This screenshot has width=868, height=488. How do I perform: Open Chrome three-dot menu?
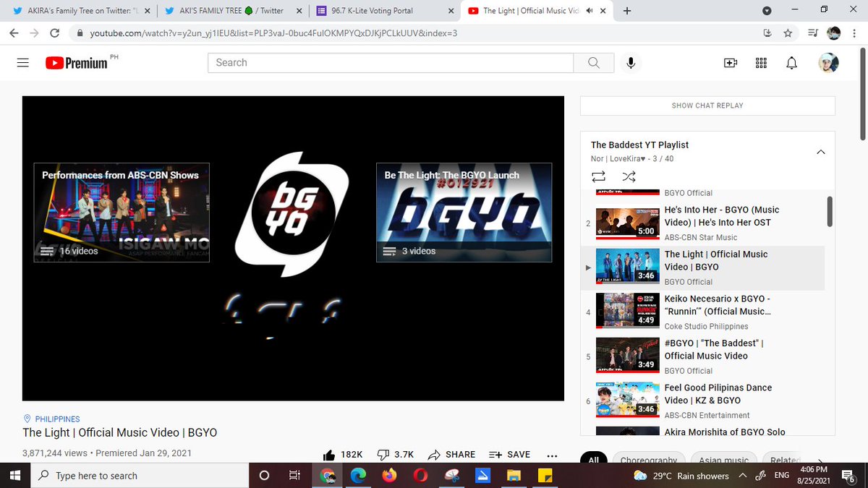(854, 33)
